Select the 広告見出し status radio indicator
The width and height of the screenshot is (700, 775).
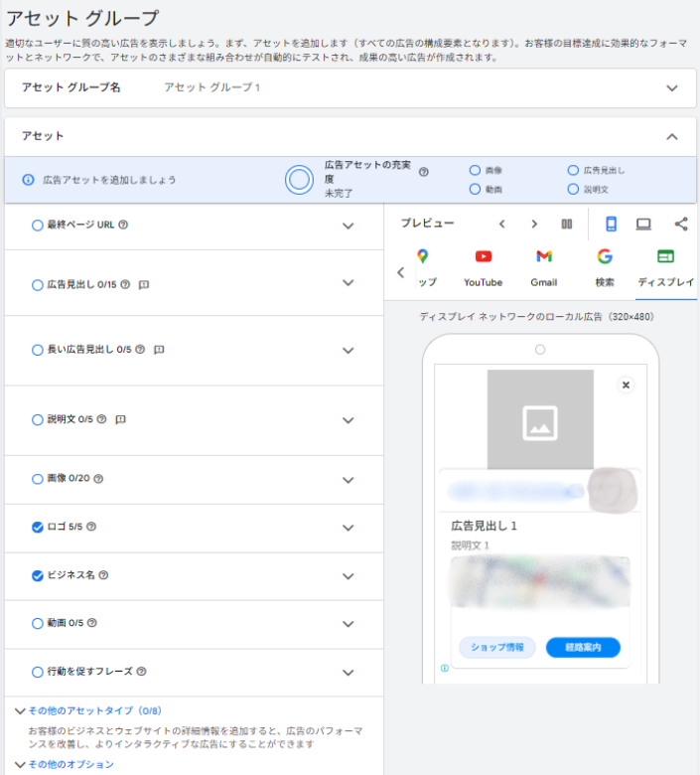pos(573,171)
